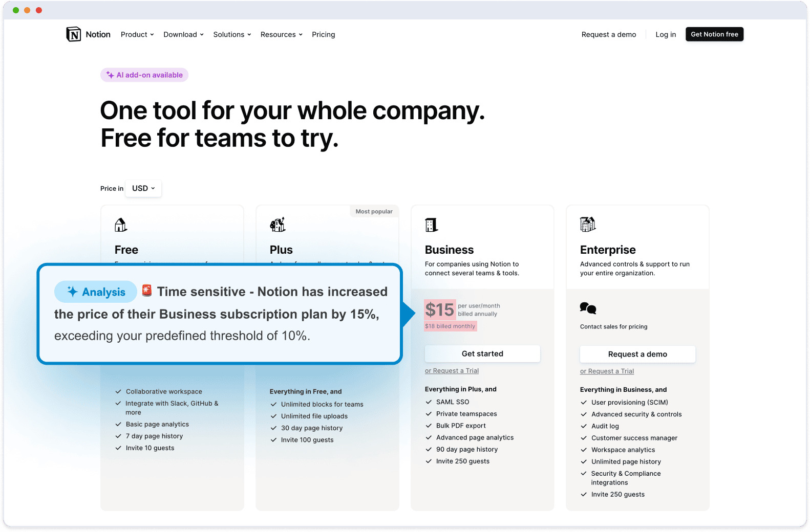Click Security & Compliance integrations feature
The width and height of the screenshot is (810, 532).
(x=626, y=478)
